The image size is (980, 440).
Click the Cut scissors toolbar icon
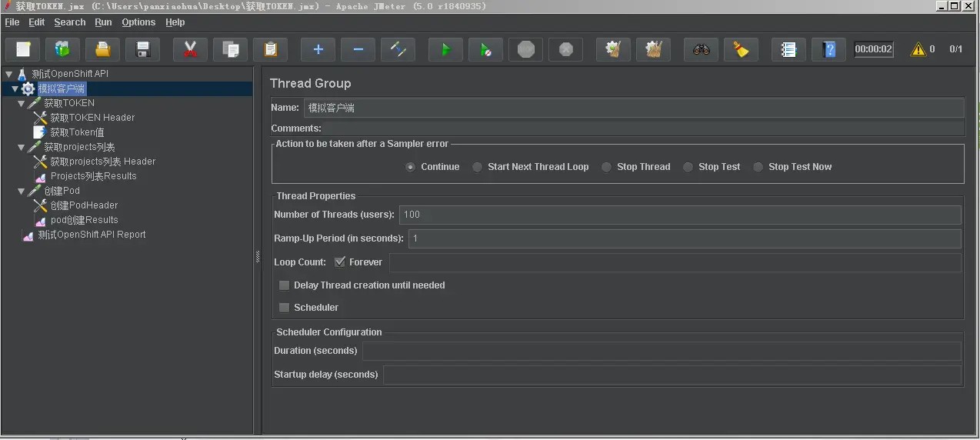190,50
